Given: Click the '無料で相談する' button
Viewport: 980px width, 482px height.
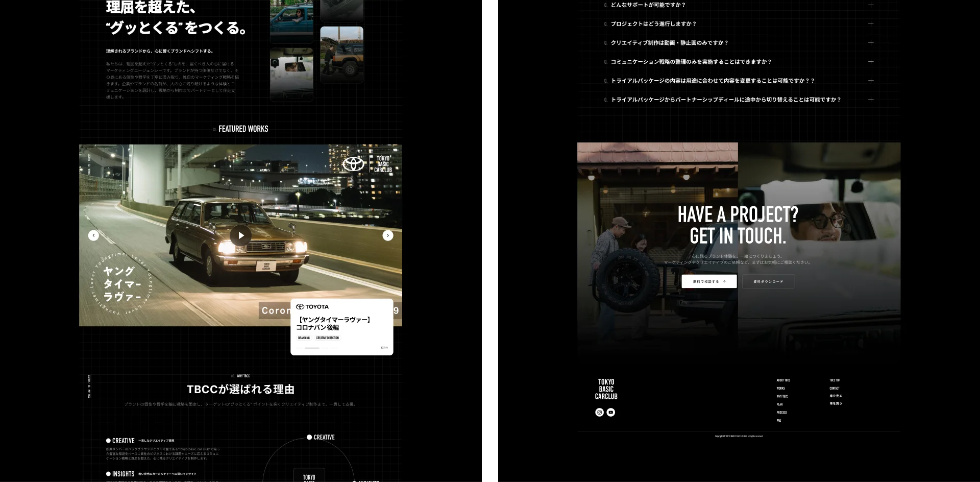Looking at the screenshot, I should click(709, 281).
